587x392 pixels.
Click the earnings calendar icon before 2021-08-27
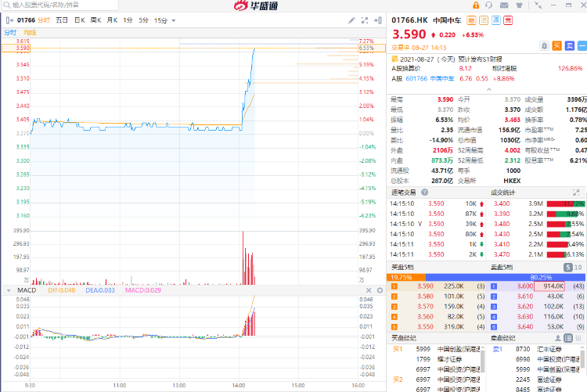[394, 59]
